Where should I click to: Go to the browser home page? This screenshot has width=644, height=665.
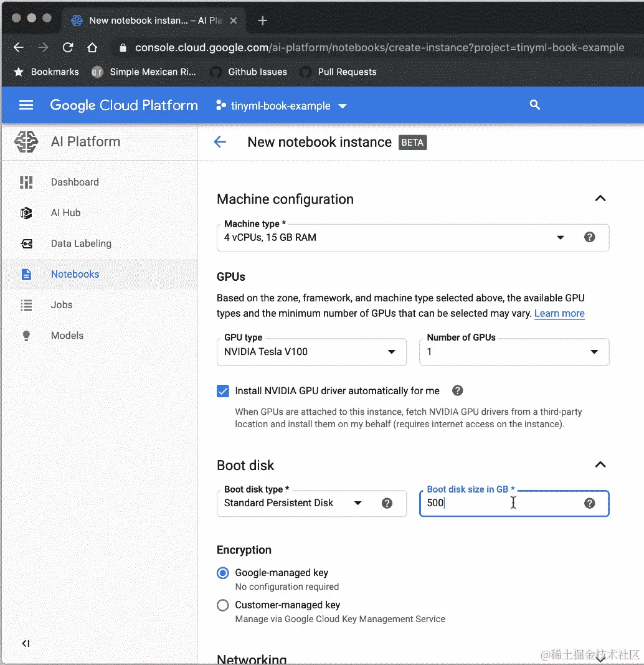coord(92,47)
